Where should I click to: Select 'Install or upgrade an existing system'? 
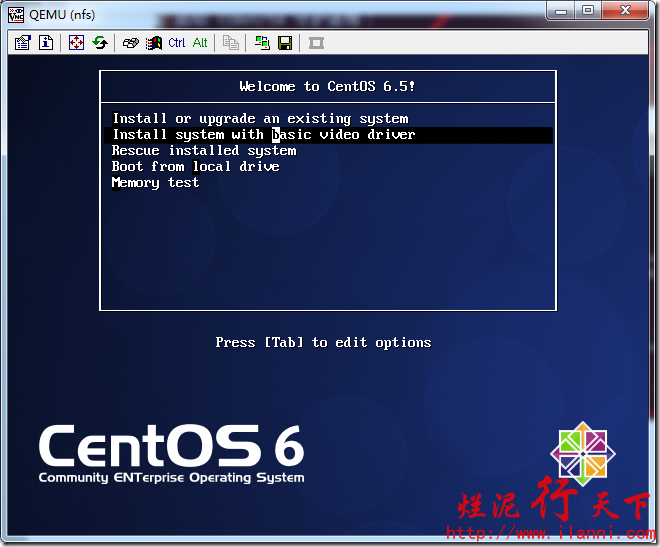click(260, 119)
